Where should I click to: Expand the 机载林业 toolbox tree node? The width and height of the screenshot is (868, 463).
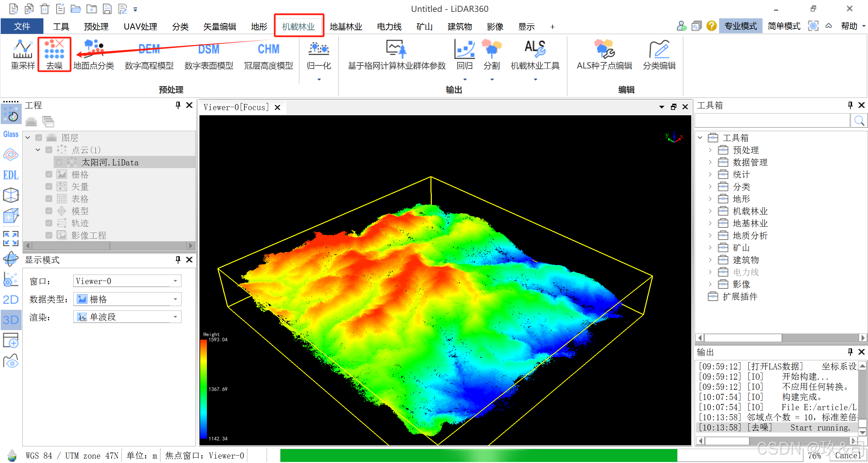point(710,211)
